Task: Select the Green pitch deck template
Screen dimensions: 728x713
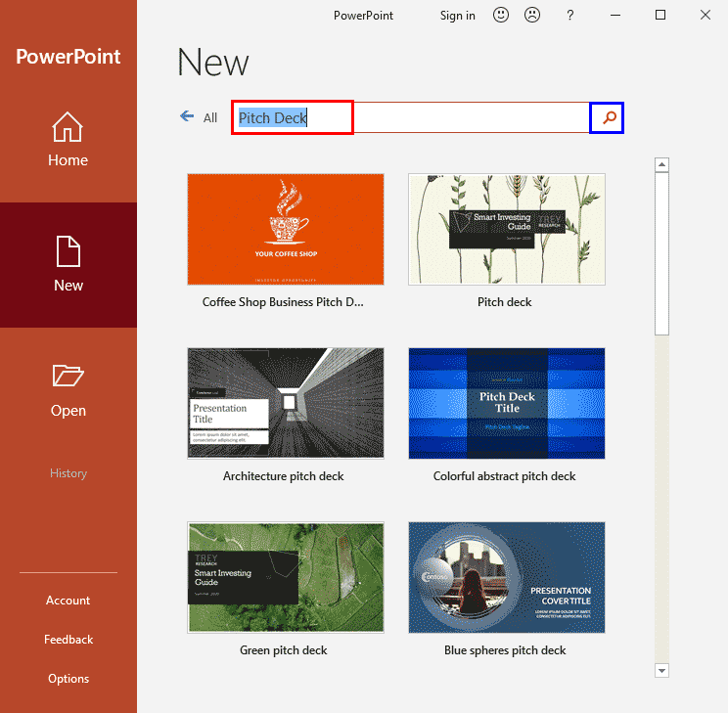Action: click(x=285, y=577)
